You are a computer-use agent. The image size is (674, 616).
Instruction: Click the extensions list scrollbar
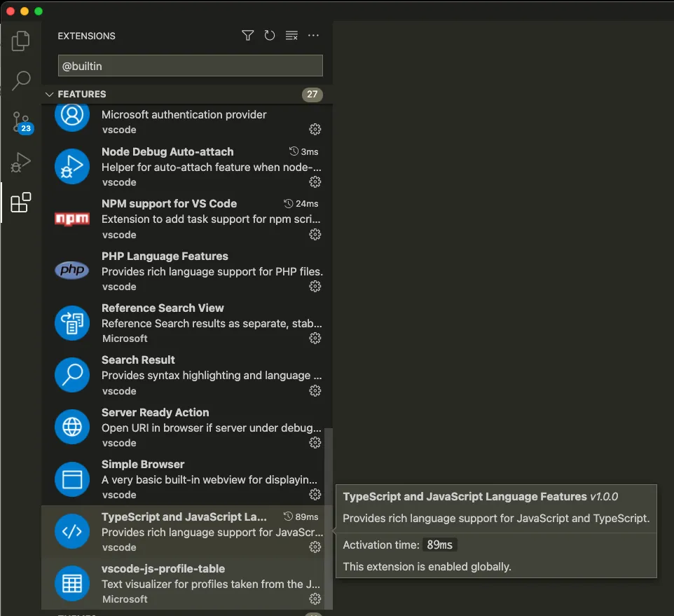tap(329, 518)
